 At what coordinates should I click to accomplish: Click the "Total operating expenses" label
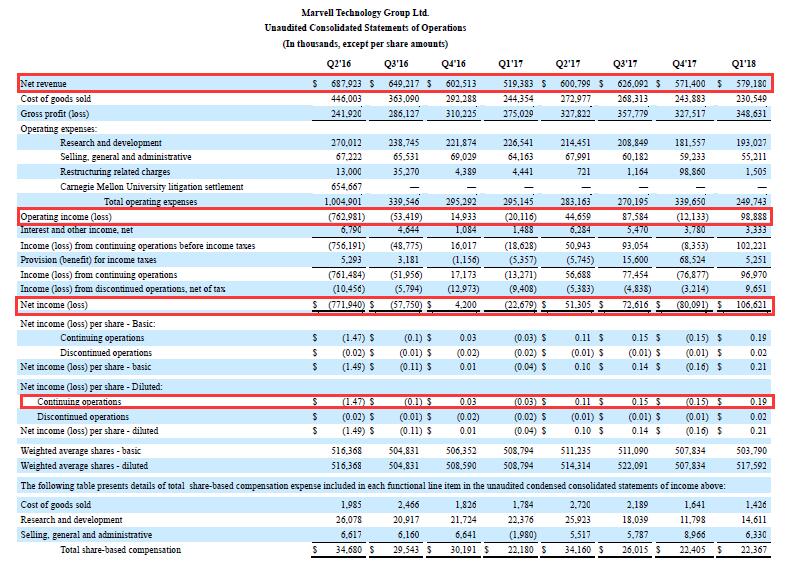click(150, 202)
